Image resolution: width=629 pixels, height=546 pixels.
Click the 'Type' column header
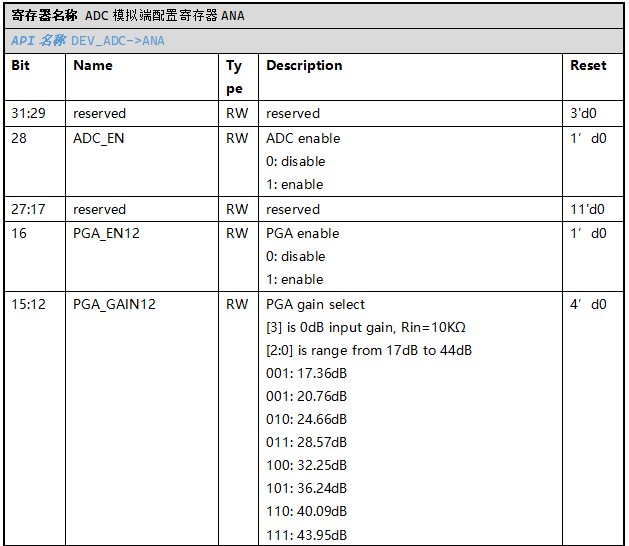[234, 77]
